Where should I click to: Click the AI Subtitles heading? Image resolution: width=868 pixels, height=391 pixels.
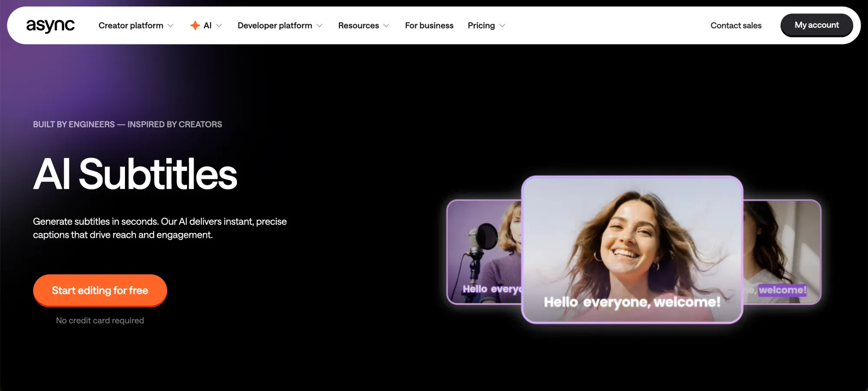135,174
